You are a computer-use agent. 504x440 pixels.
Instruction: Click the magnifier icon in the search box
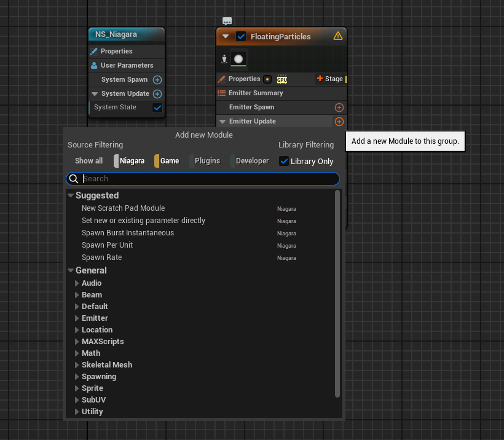click(74, 179)
